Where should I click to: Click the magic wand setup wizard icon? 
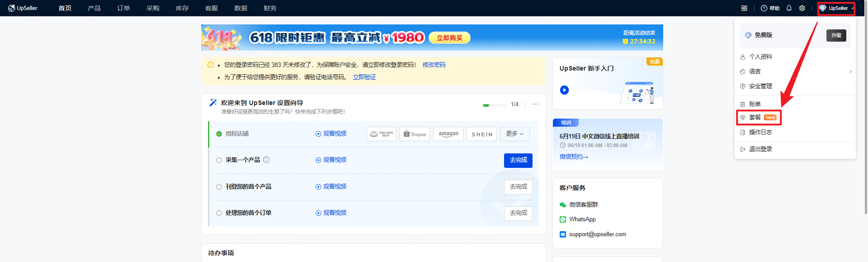tap(213, 103)
